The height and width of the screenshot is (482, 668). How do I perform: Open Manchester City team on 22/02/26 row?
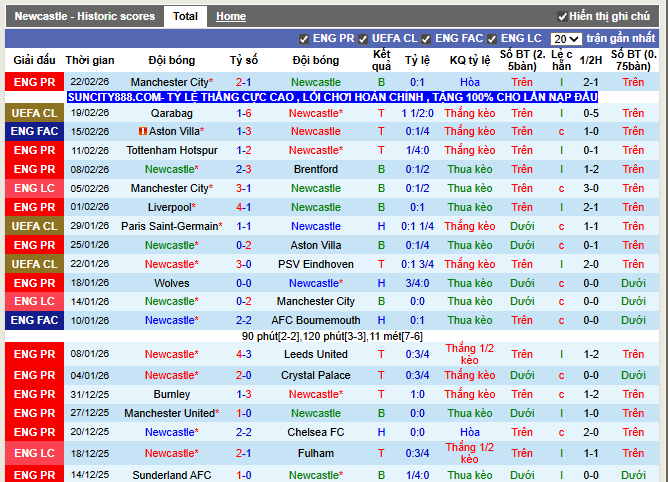click(172, 82)
